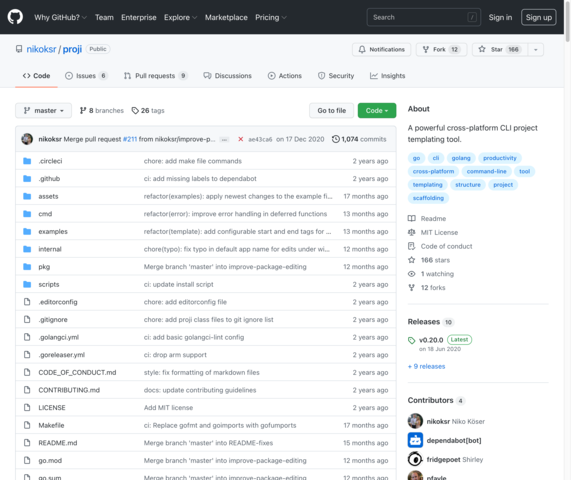Click the GitHub Octocat logo
The image size is (571, 480).
(15, 17)
